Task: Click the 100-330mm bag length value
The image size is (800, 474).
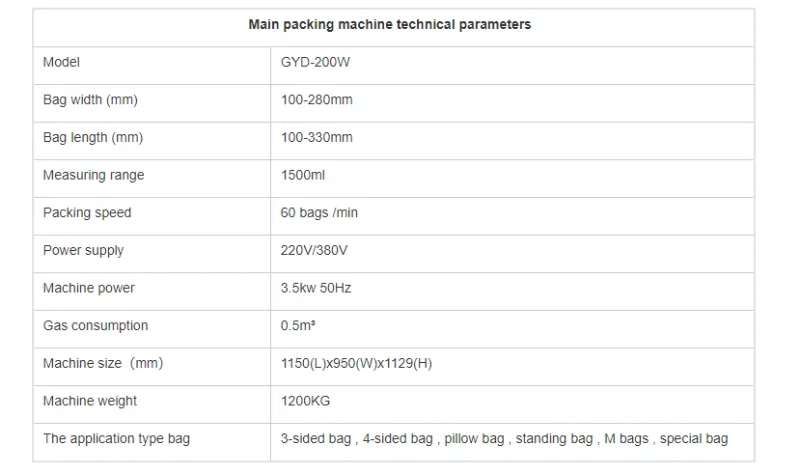Action: pyautogui.click(x=316, y=138)
